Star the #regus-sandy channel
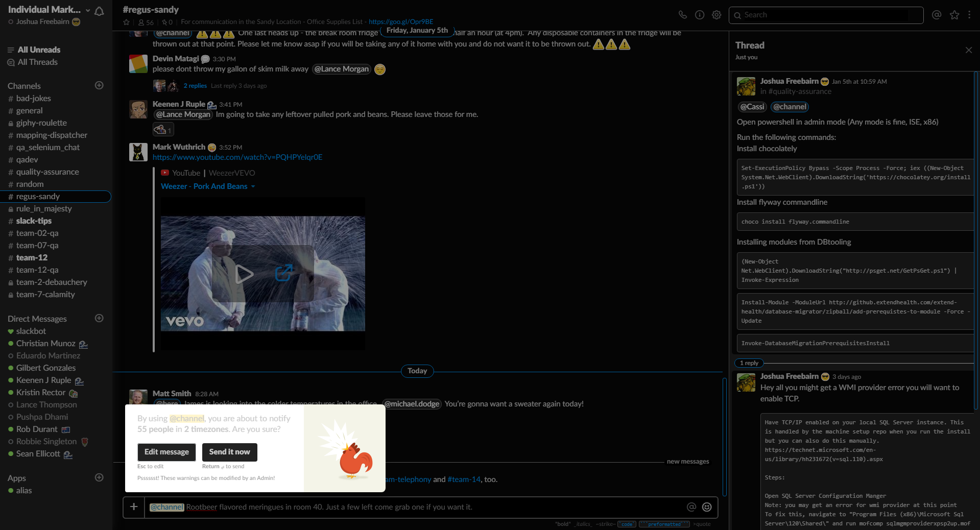The width and height of the screenshot is (980, 530). click(x=126, y=22)
